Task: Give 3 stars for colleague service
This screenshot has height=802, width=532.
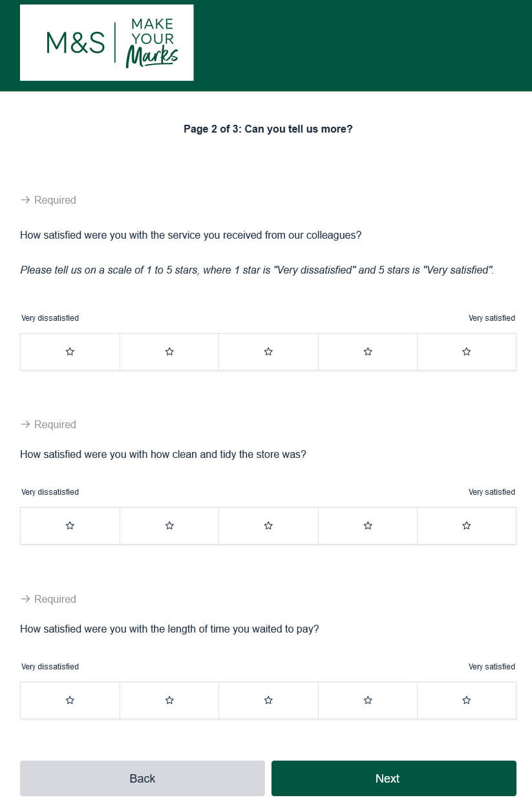Action: [268, 351]
